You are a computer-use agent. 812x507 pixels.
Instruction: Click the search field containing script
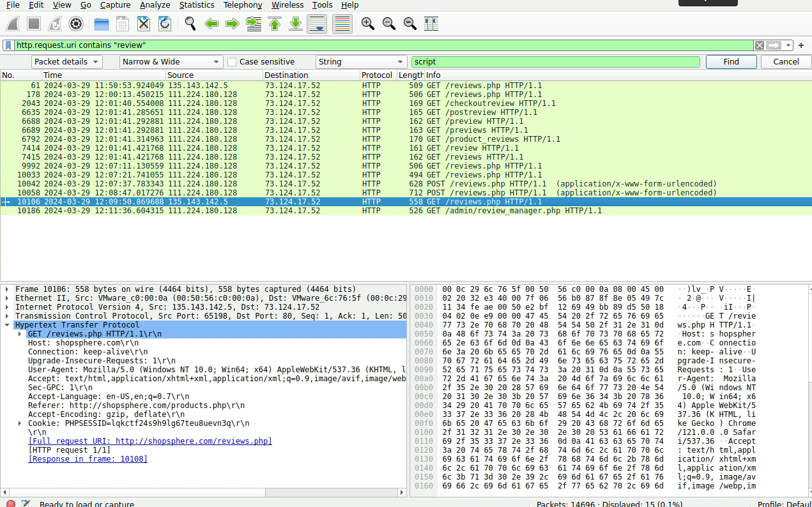click(x=556, y=62)
